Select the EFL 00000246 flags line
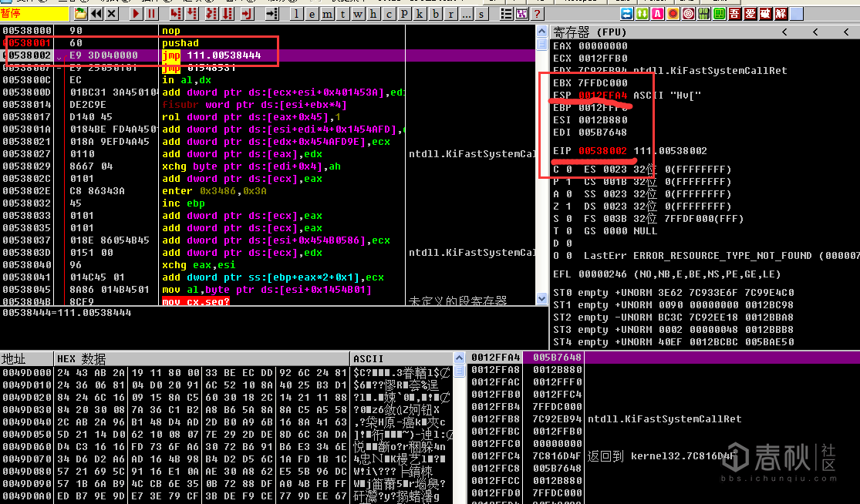 (x=667, y=274)
